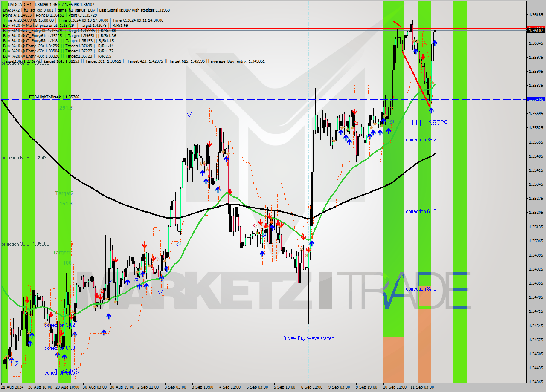Select the 'I I | 1.35729' wave label

[430, 123]
